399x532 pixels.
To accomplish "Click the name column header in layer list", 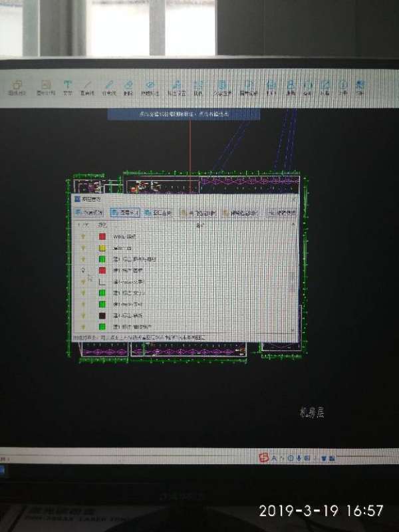I will click(199, 226).
